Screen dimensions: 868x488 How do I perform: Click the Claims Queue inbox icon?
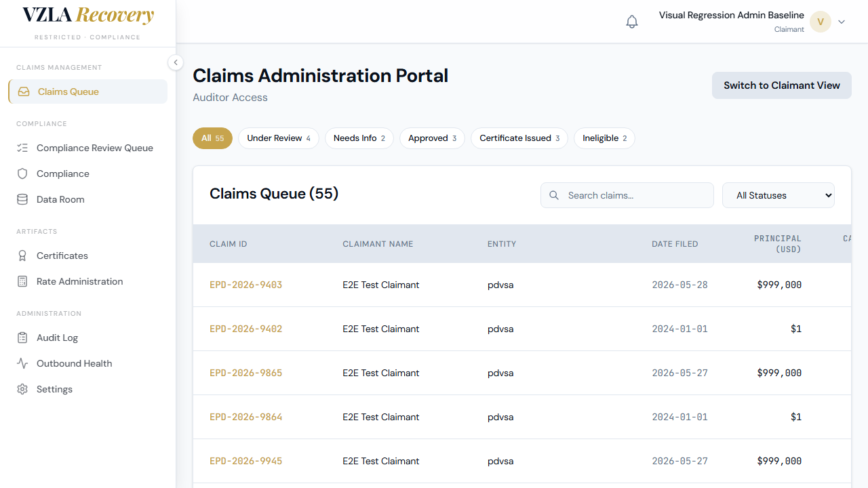tap(24, 91)
